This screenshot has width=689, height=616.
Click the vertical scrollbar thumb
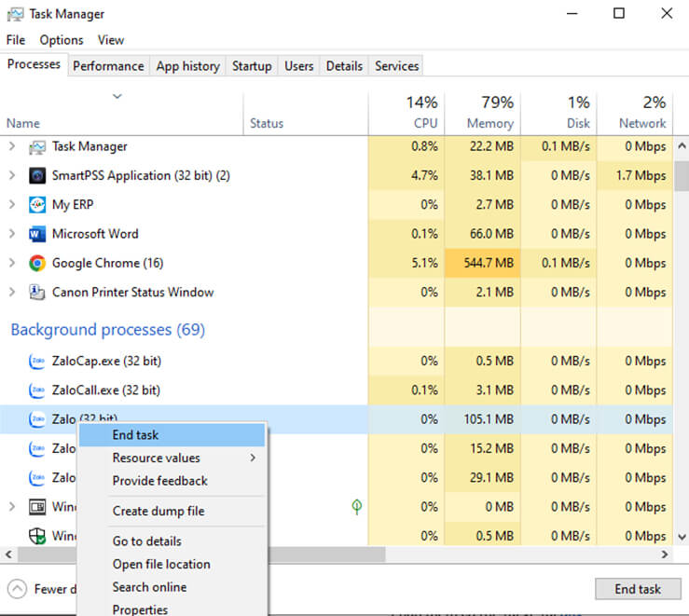click(x=682, y=176)
